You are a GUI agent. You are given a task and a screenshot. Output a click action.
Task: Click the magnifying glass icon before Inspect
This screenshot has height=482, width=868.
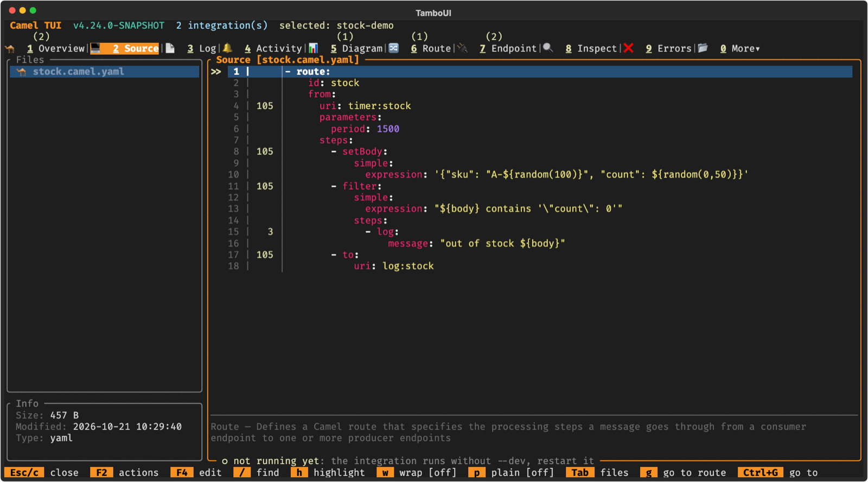[x=548, y=48]
